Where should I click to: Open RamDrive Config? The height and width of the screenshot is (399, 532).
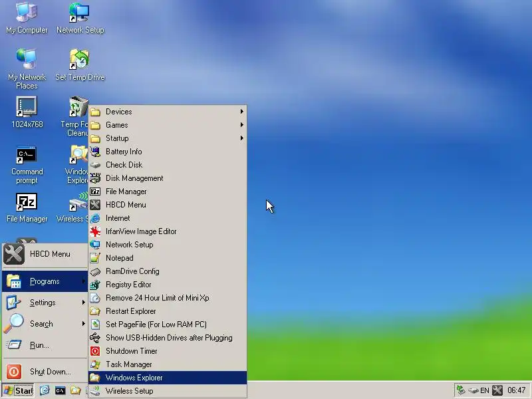[168, 271]
